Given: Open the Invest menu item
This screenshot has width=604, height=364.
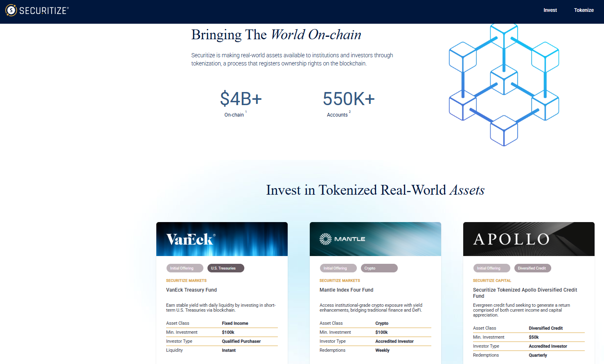Looking at the screenshot, I should 550,10.
